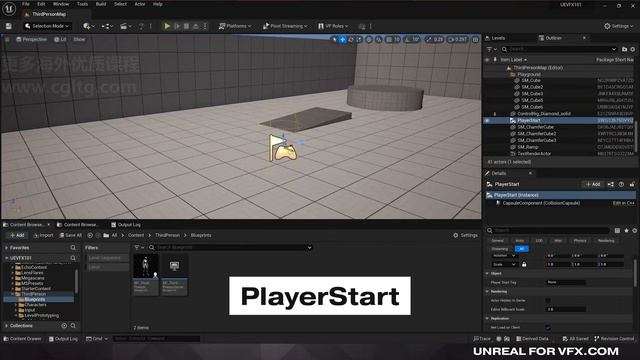Click the Outliner search field
Screen dimensions: 640x360
pos(560,49)
